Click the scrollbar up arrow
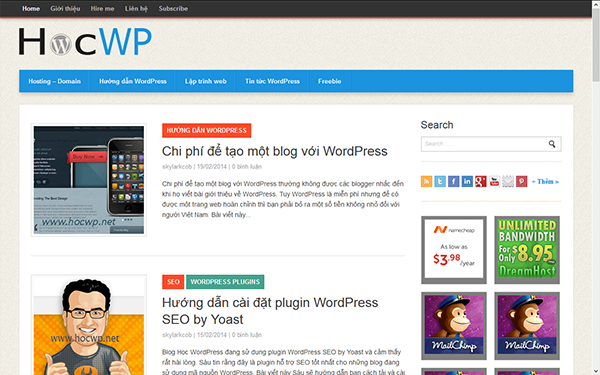 click(596, 4)
